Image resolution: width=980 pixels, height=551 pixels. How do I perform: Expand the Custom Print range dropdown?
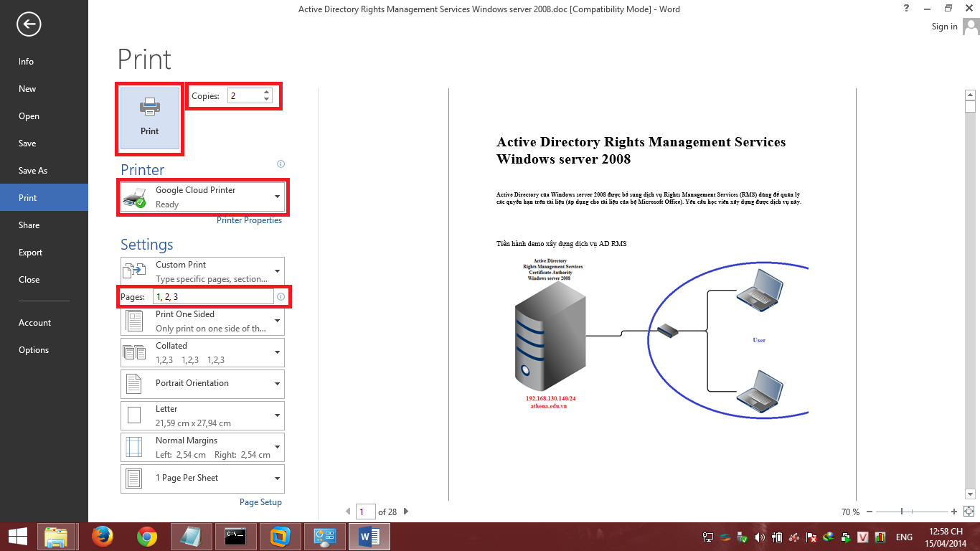(203, 271)
